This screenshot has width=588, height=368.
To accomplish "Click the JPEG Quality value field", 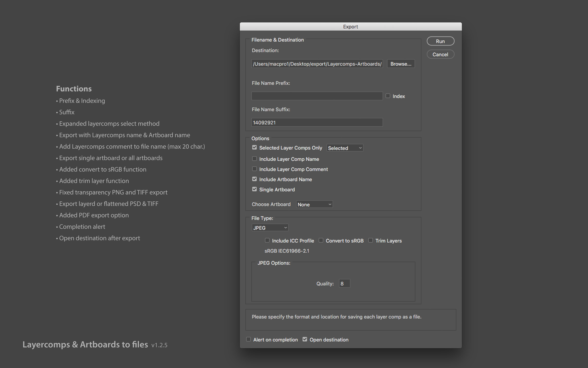I will 344,284.
